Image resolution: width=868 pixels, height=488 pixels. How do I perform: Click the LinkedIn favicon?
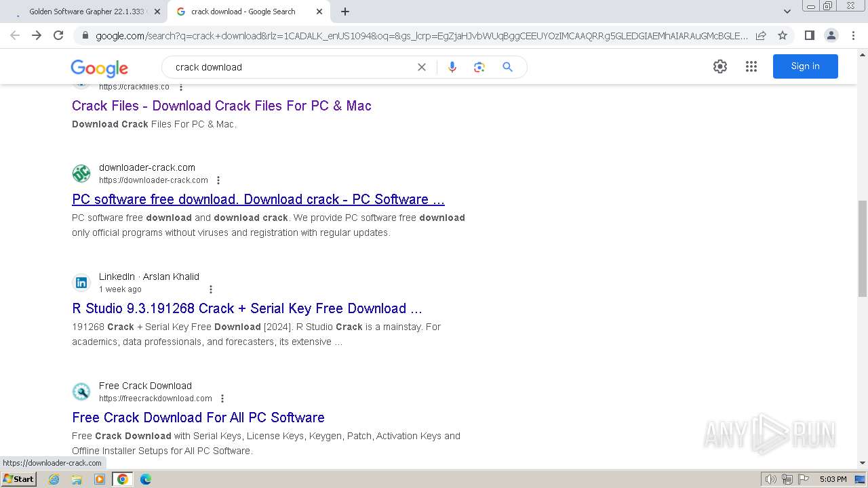point(81,283)
